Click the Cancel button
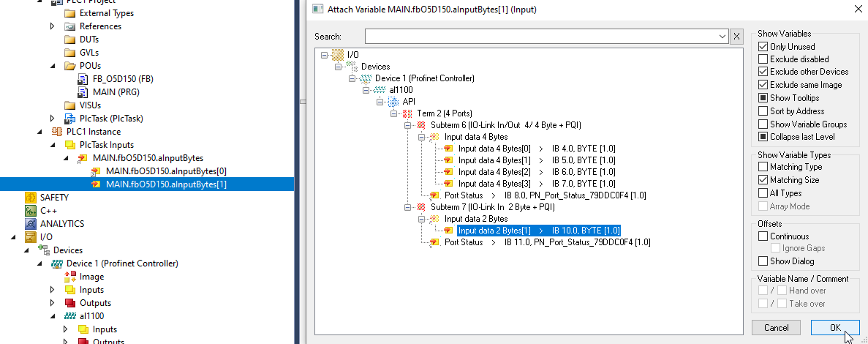This screenshot has width=868, height=344. click(x=776, y=327)
